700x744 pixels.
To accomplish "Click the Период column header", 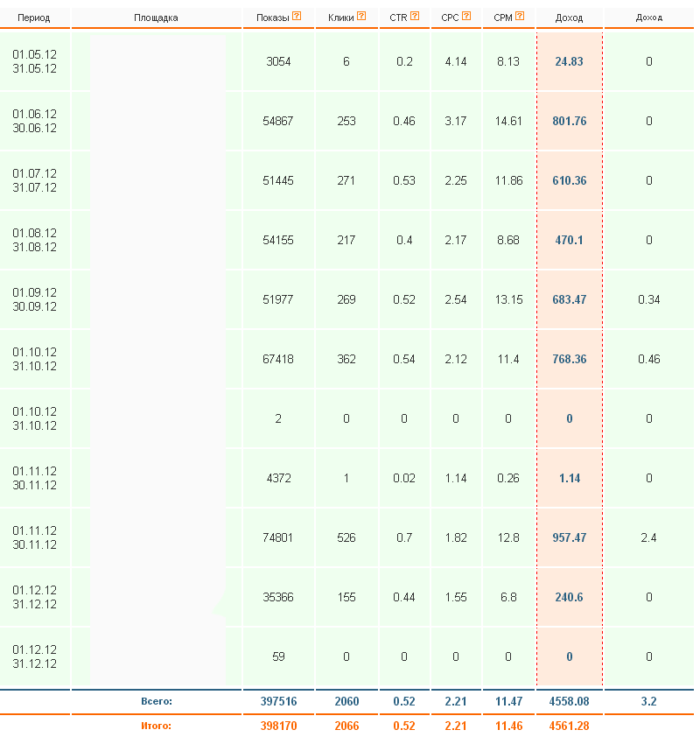I will point(33,18).
